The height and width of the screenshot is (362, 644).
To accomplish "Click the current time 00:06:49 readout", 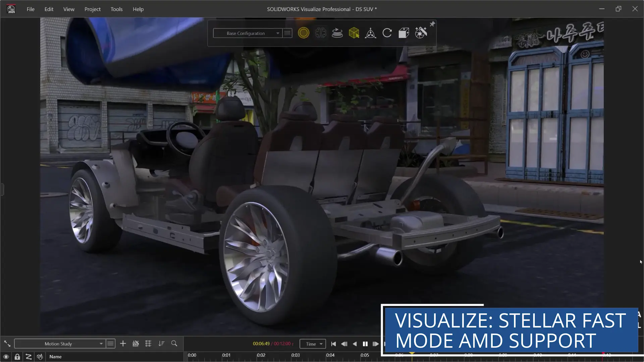I will click(x=261, y=344).
